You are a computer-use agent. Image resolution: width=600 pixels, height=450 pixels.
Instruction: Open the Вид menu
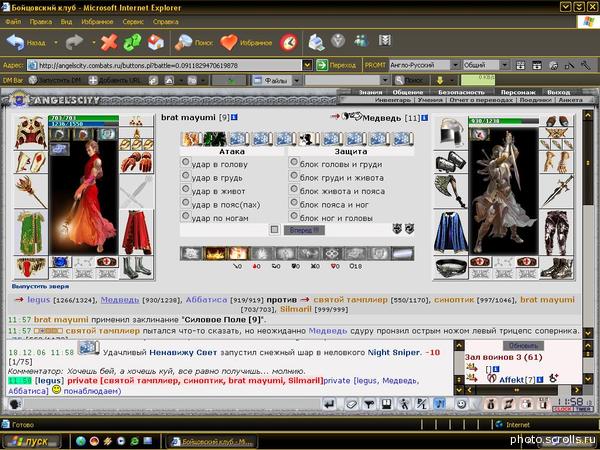(66, 21)
